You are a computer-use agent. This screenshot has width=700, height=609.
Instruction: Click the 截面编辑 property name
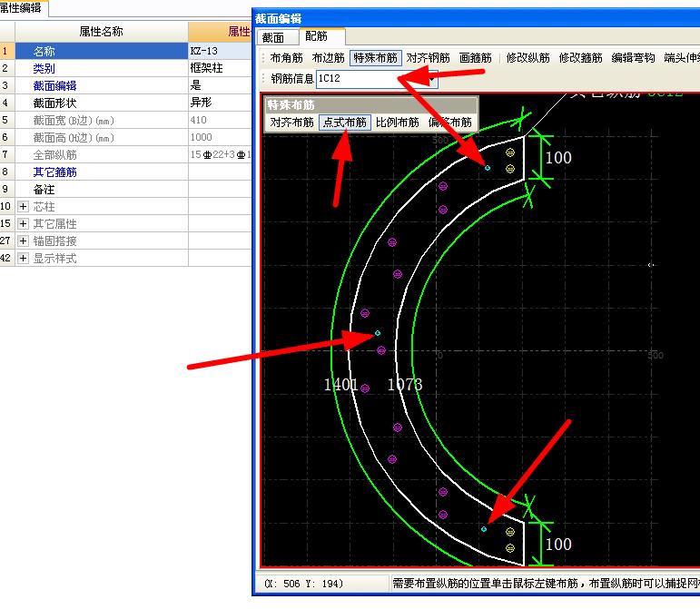coord(54,85)
